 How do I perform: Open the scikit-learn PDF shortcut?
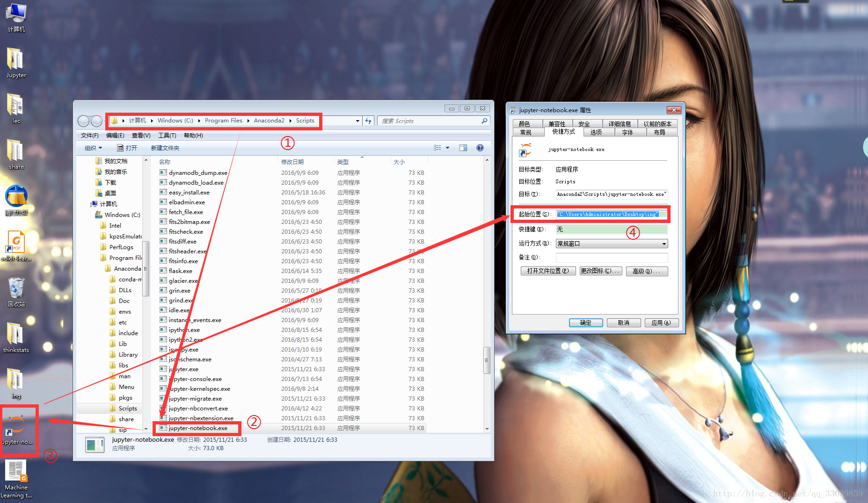16,246
